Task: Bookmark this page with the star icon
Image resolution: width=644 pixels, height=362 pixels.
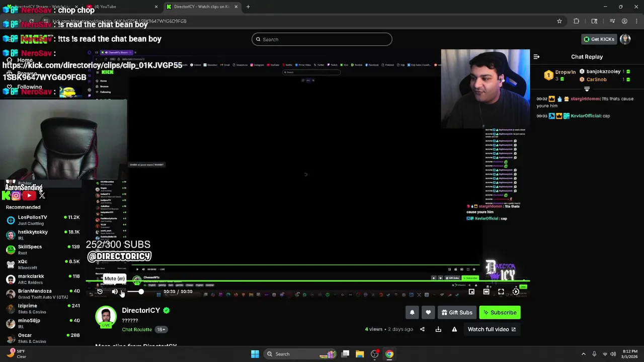Action: [x=559, y=21]
